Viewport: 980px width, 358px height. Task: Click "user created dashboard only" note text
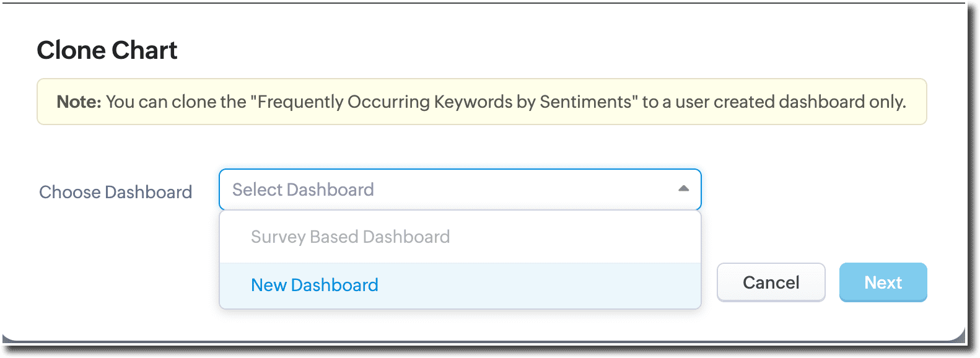790,102
